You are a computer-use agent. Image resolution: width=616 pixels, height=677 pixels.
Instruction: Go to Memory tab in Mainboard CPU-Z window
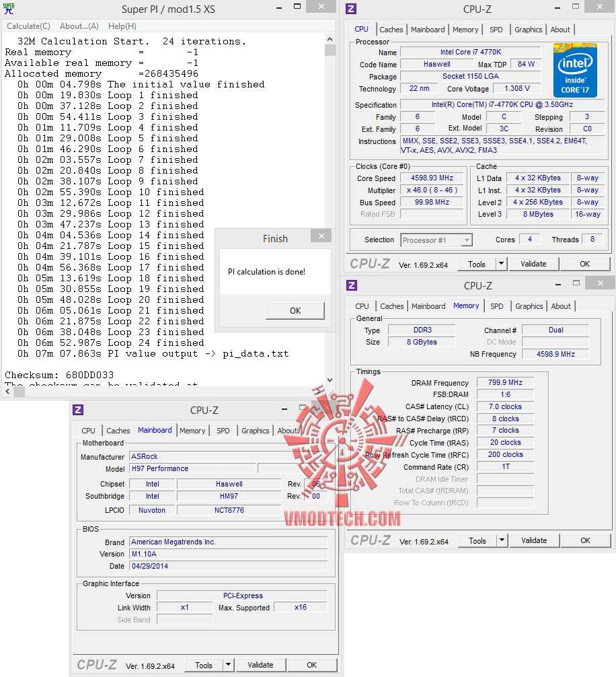point(192,431)
